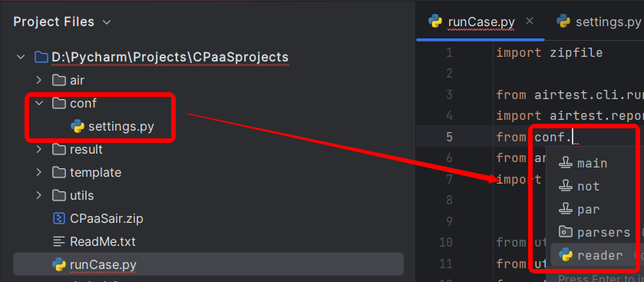This screenshot has width=644, height=282.
Task: Expand the result folder
Action: (x=39, y=149)
